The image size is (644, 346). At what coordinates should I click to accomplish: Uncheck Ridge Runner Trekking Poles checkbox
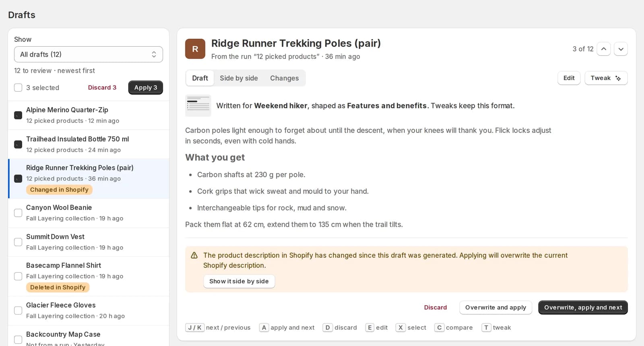click(18, 178)
